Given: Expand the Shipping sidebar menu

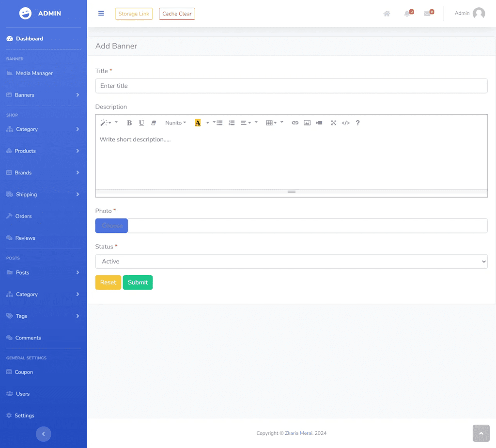Looking at the screenshot, I should [x=43, y=194].
